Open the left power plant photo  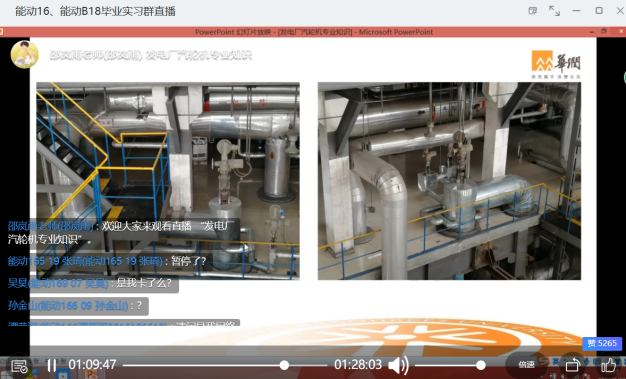[x=168, y=181]
